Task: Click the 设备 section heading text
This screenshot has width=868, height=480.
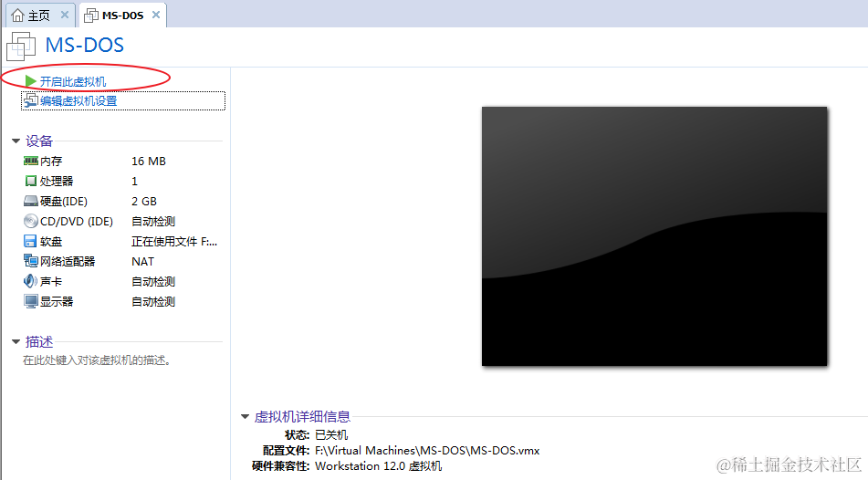Action: click(x=38, y=141)
